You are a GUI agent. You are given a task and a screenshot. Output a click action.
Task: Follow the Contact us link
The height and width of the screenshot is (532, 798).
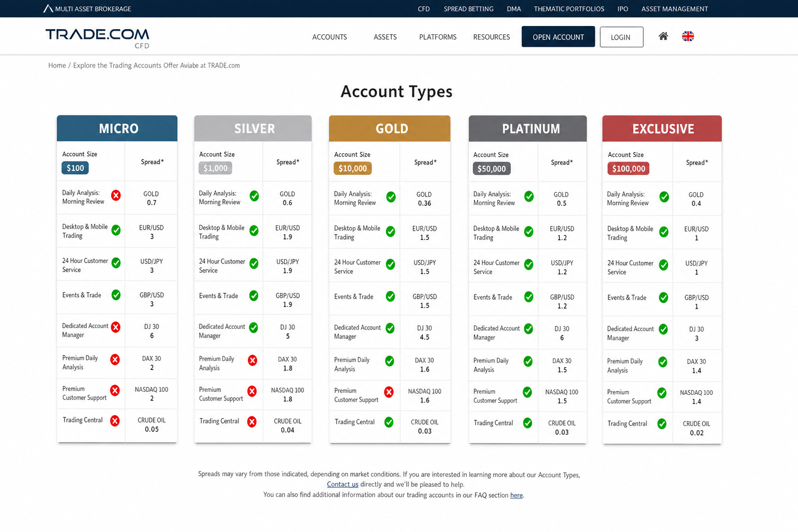(x=342, y=484)
